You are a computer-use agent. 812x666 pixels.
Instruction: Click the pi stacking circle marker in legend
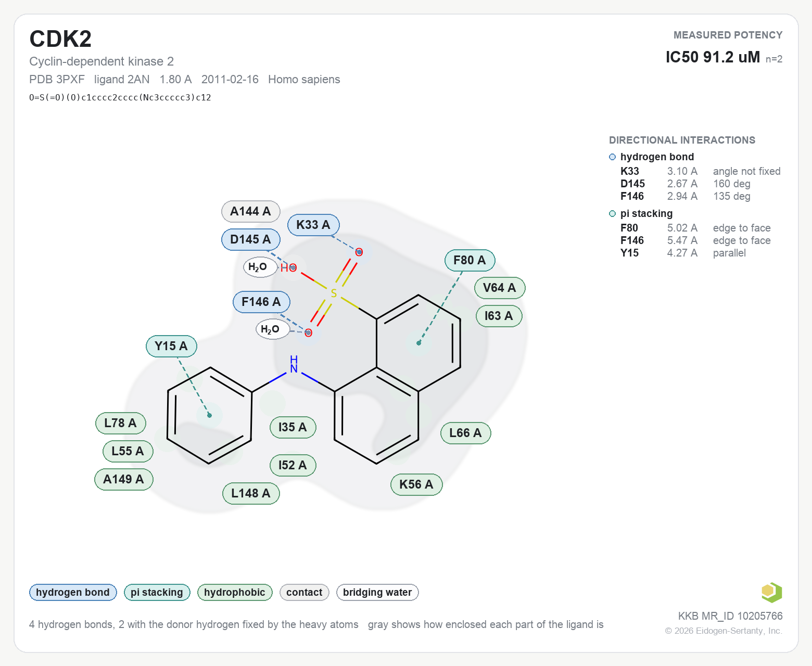coord(612,214)
